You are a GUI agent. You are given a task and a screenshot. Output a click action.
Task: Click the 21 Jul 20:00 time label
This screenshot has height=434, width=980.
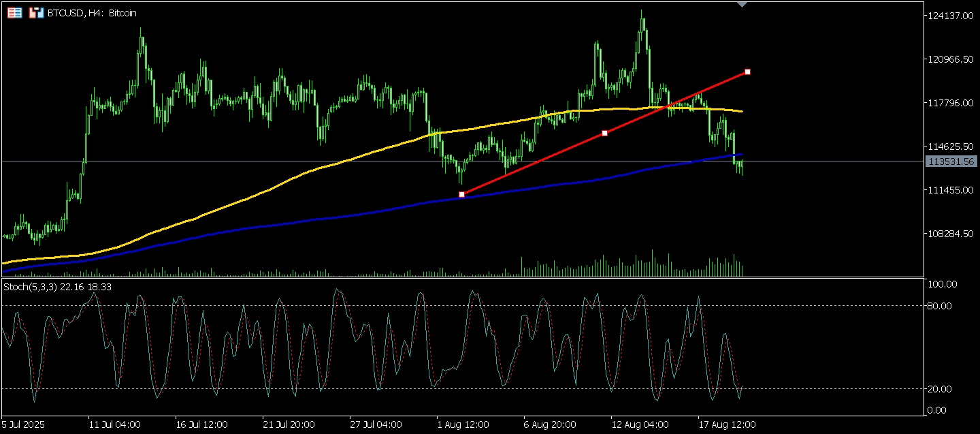pyautogui.click(x=289, y=424)
